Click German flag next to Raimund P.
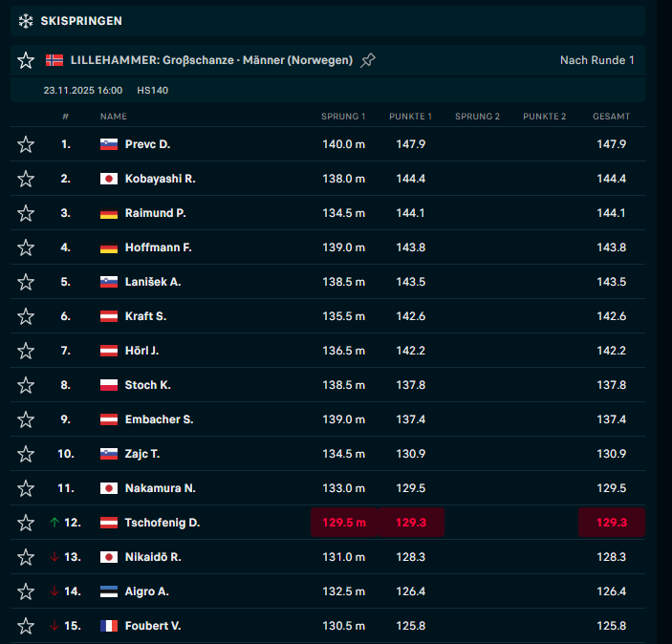672x644 pixels. (109, 213)
